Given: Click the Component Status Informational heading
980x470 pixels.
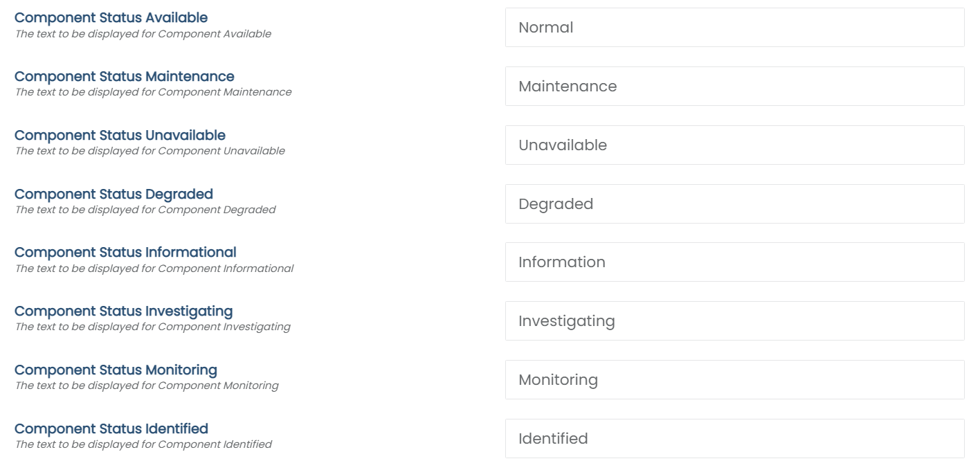Looking at the screenshot, I should [126, 252].
